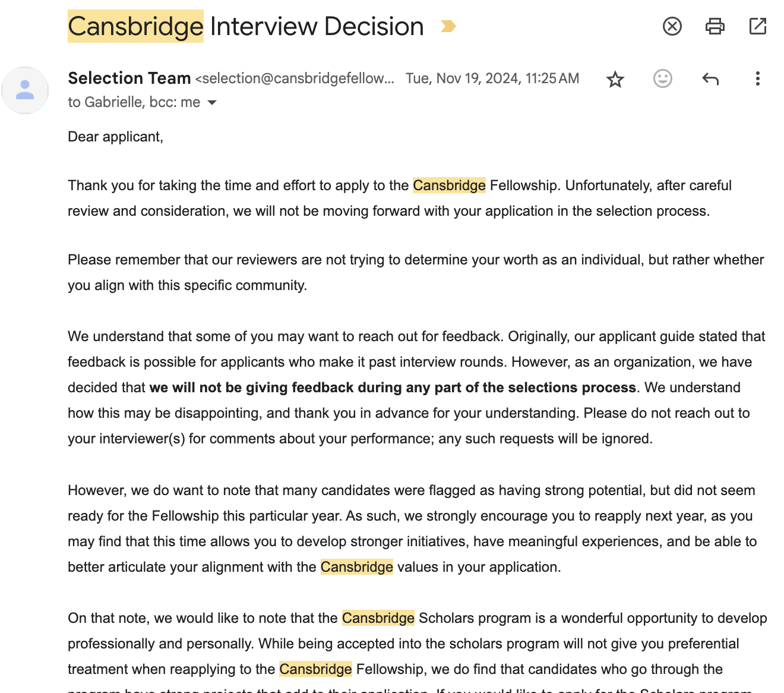This screenshot has height=693, width=784.
Task: Open email in new window
Action: click(757, 26)
